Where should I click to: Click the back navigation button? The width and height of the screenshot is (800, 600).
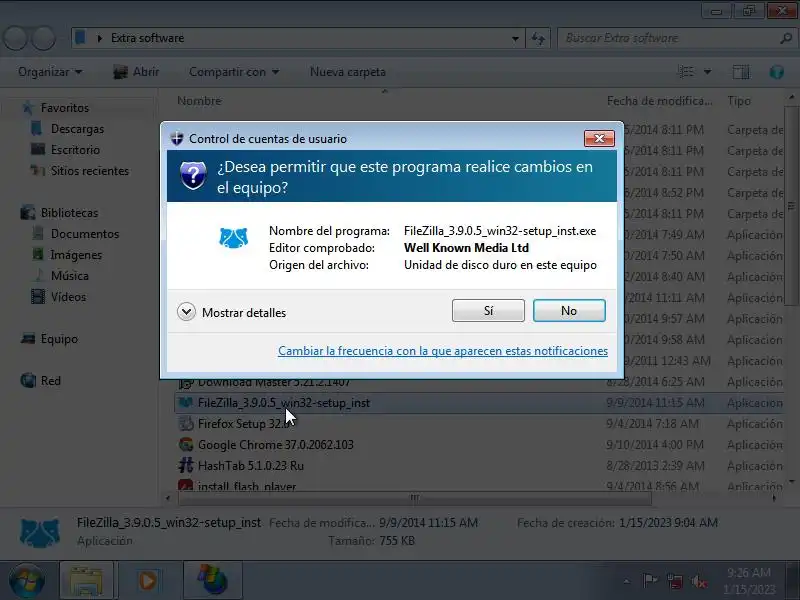point(16,38)
